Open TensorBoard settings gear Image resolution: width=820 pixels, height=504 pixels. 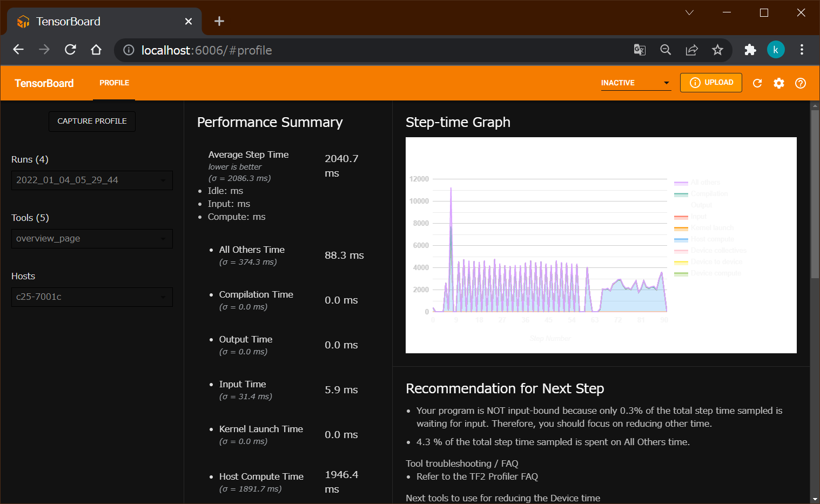(779, 83)
